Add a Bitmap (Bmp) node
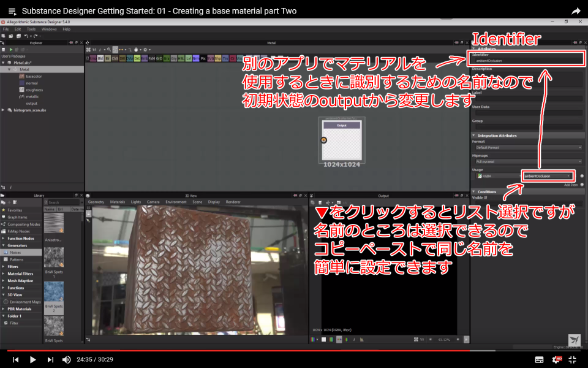The image size is (588, 368). click(x=93, y=59)
